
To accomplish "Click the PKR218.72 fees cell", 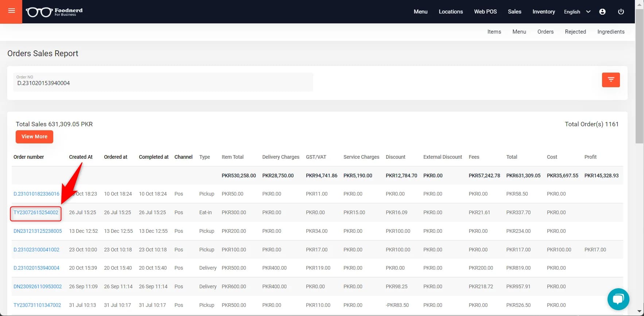I will pyautogui.click(x=481, y=286).
